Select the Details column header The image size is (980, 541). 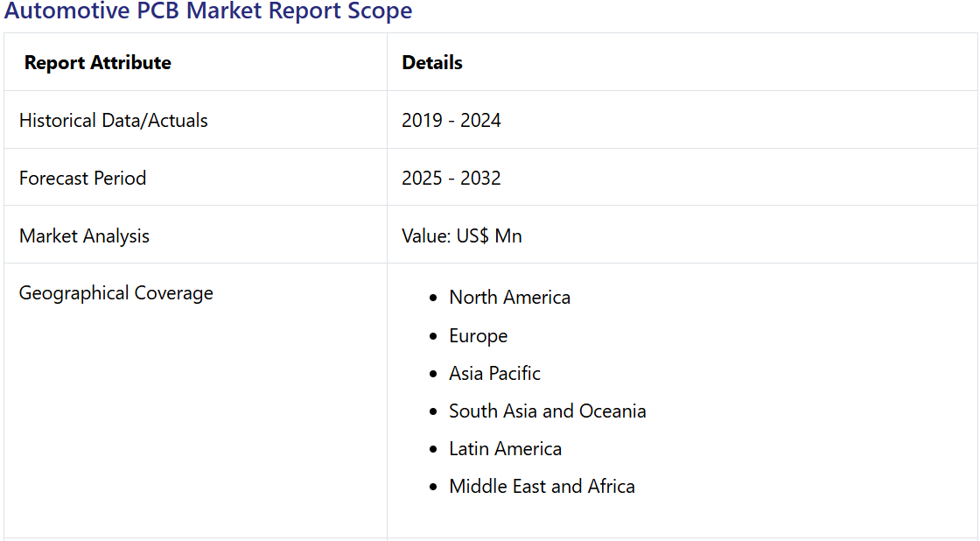click(432, 63)
